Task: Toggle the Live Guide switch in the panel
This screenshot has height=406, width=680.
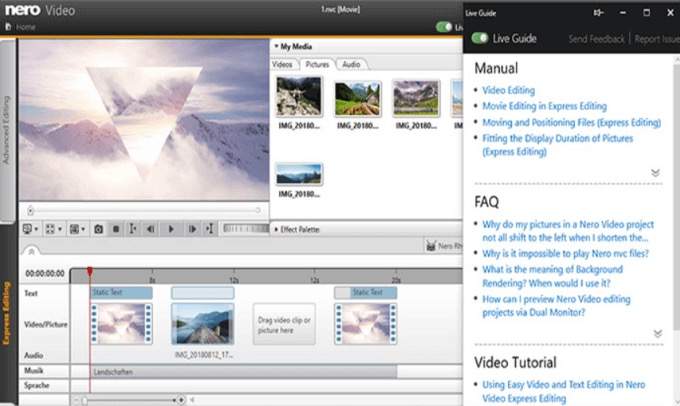Action: click(480, 38)
